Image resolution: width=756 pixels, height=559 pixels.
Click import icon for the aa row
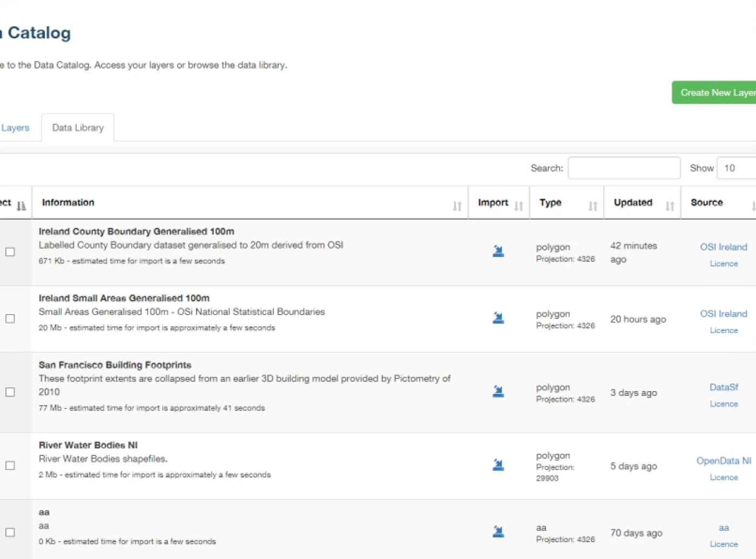point(498,532)
